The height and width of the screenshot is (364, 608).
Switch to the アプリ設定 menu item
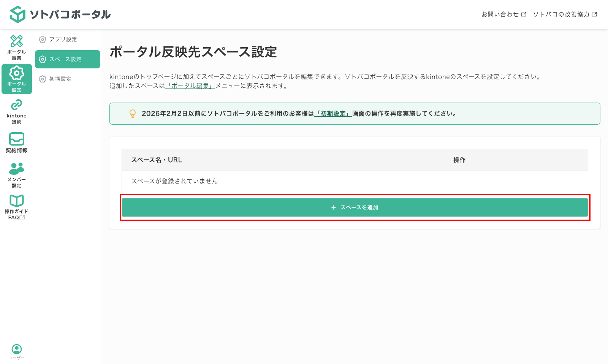pyautogui.click(x=63, y=39)
